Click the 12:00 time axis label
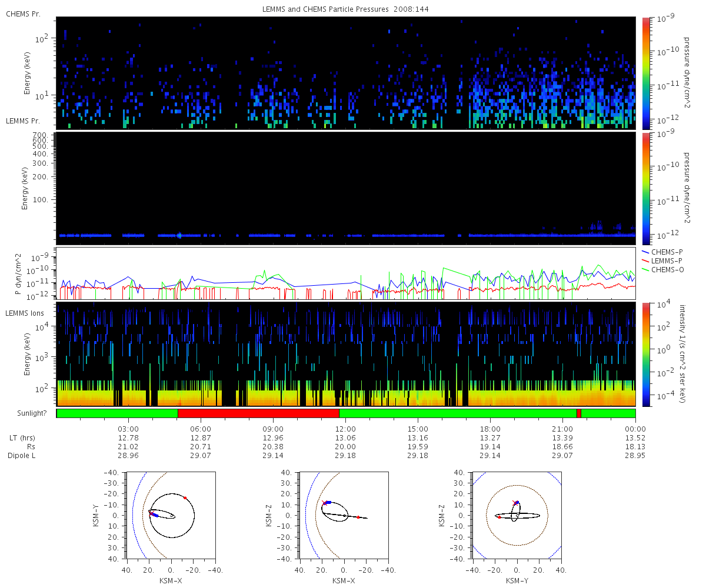The image size is (706, 588). click(x=346, y=429)
